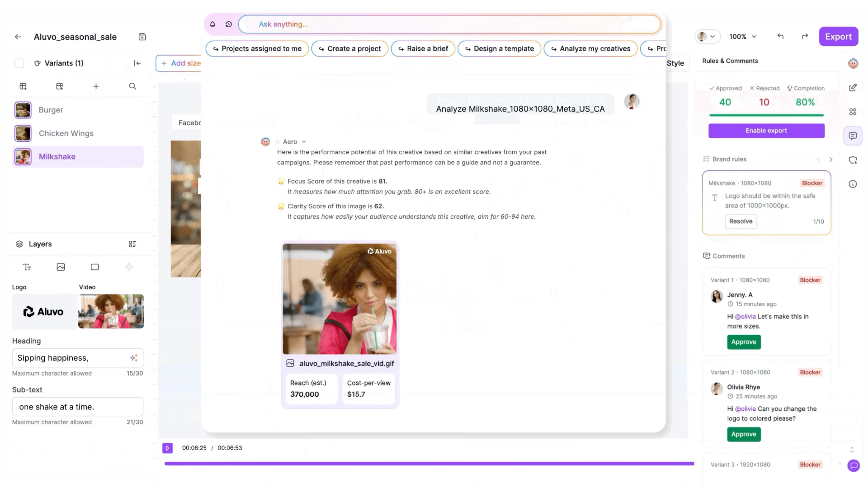Expand the Aero assistant dropdown
The image size is (868, 488).
(x=304, y=142)
